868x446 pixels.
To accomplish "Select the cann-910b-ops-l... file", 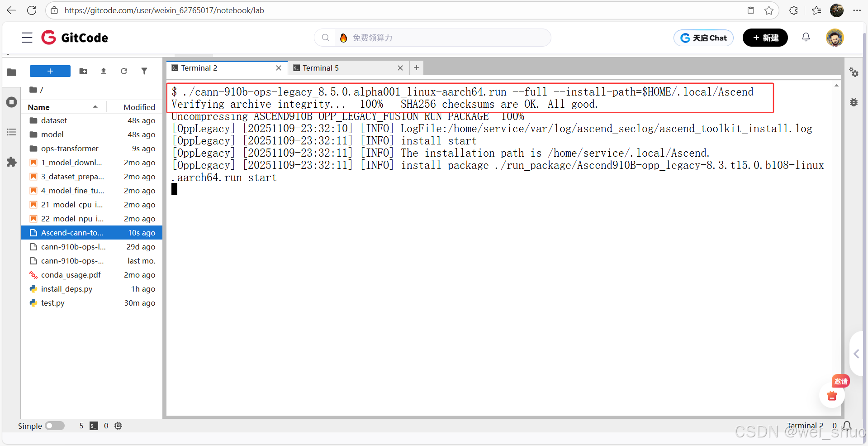I will tap(92, 247).
